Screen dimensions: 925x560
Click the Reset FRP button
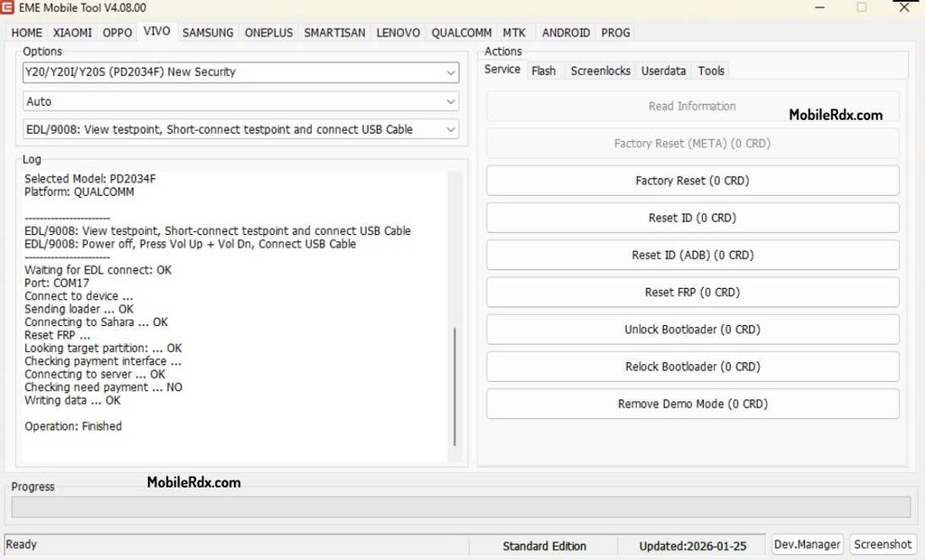693,292
